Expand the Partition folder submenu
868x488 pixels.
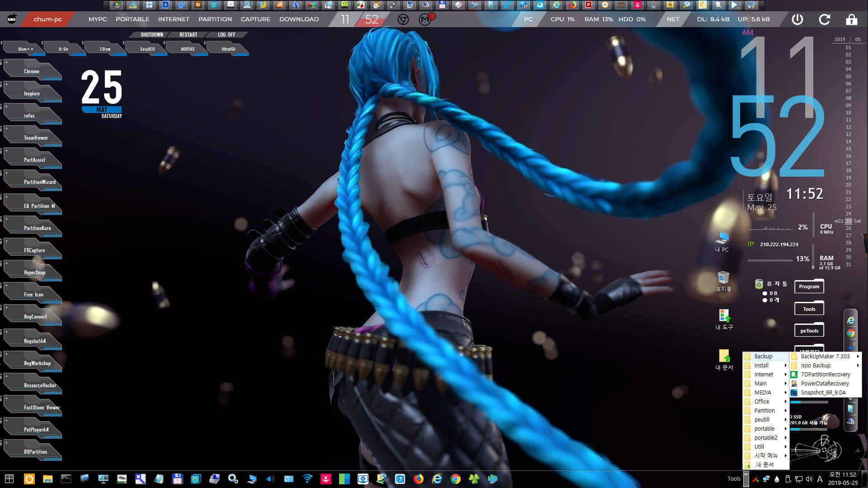[x=766, y=411]
